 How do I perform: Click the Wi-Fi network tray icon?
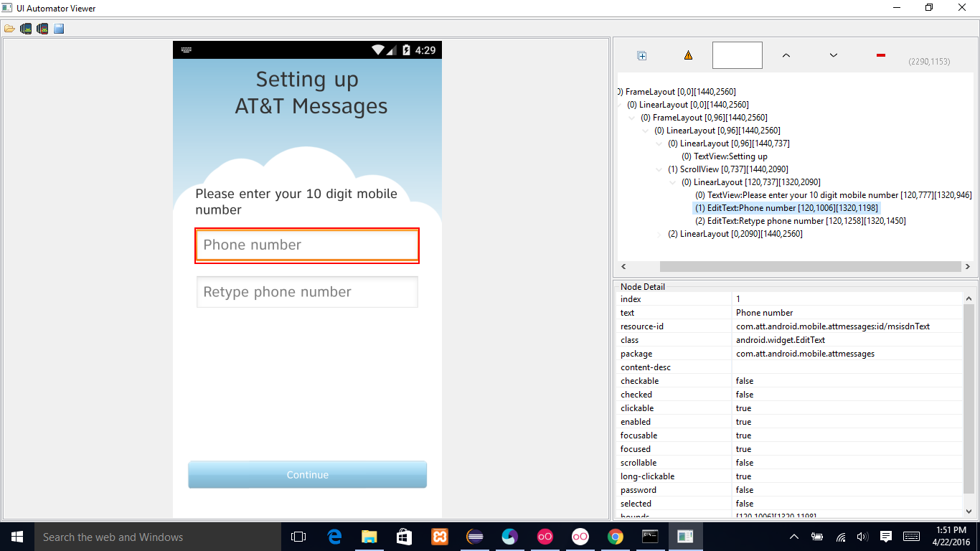pos(841,537)
